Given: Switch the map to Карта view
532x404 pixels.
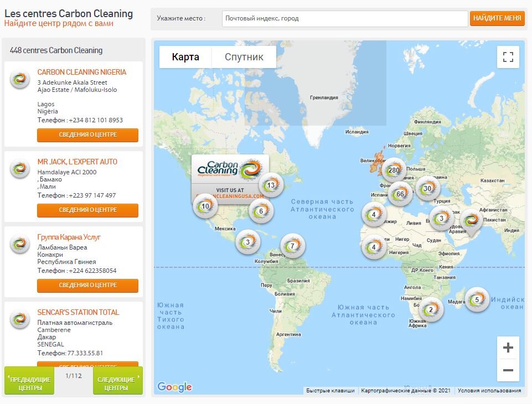Looking at the screenshot, I should click(x=185, y=57).
